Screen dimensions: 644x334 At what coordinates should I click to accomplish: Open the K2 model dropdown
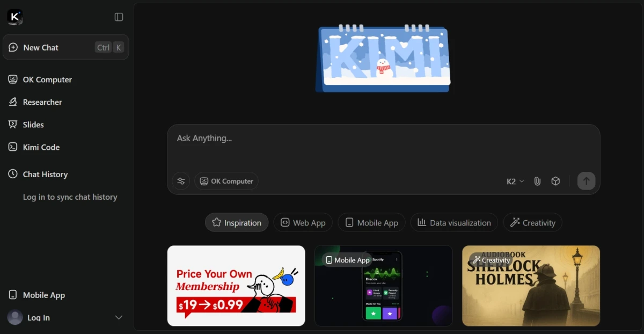click(515, 181)
